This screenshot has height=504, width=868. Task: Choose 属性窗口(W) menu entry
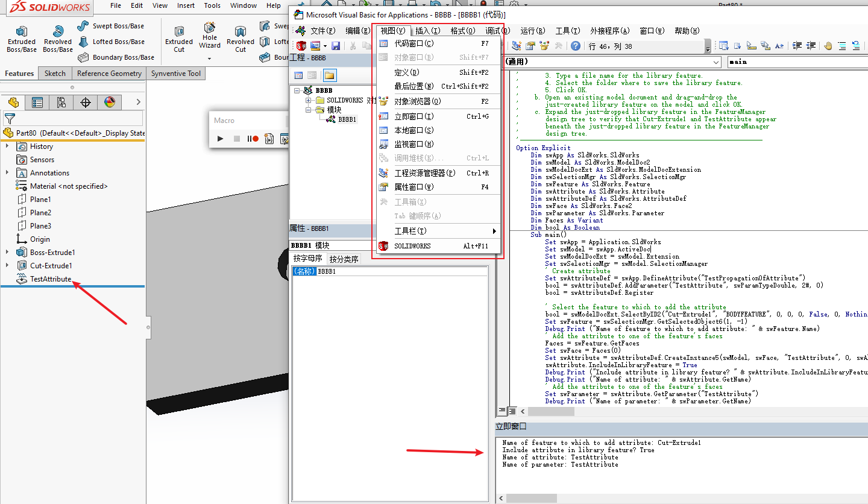tap(438, 187)
